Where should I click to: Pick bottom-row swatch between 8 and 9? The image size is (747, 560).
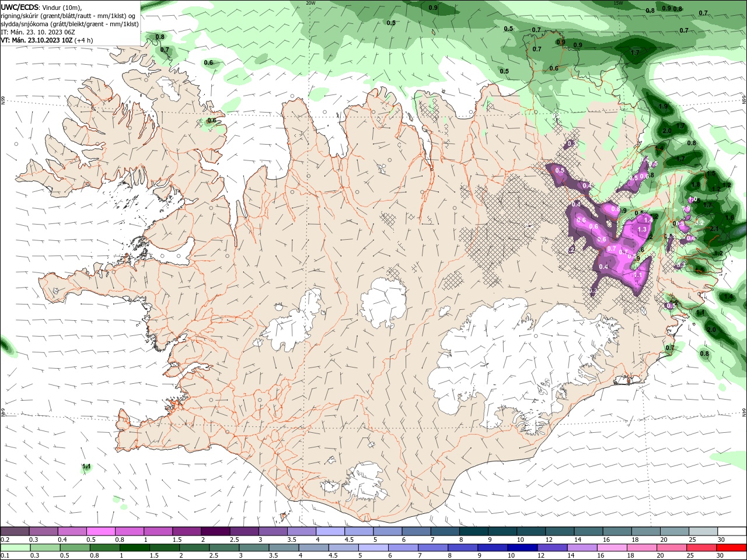pos(463,548)
